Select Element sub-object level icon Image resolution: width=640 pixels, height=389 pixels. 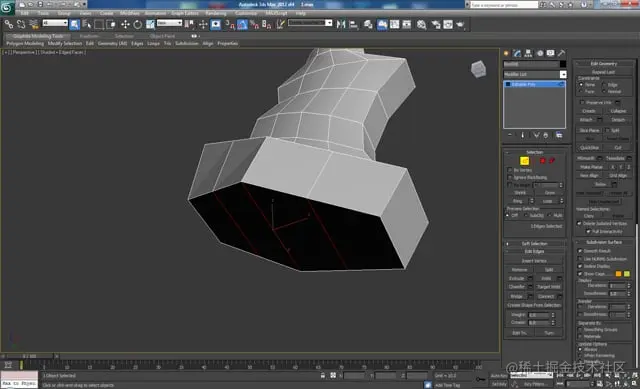click(x=552, y=161)
